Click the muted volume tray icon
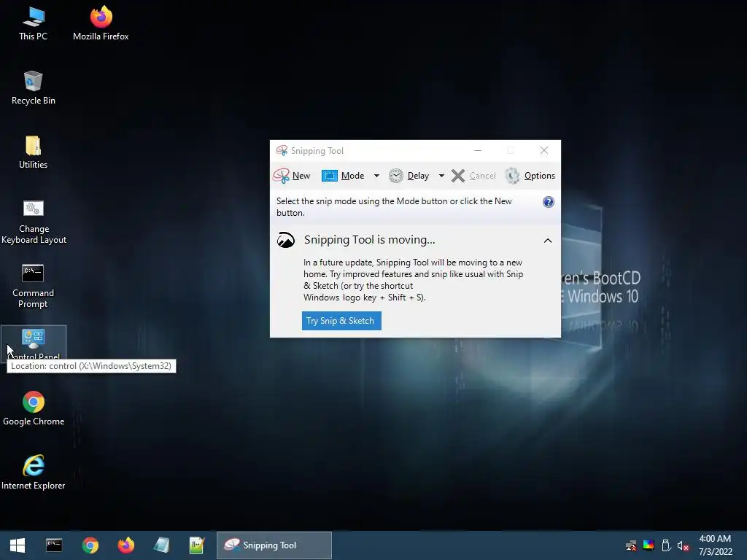Image resolution: width=747 pixels, height=560 pixels. pos(683,545)
